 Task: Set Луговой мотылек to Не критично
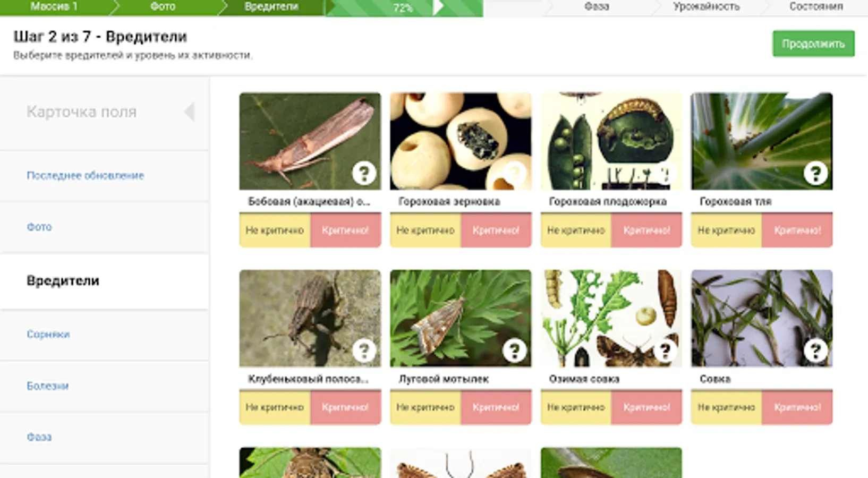[x=426, y=407]
